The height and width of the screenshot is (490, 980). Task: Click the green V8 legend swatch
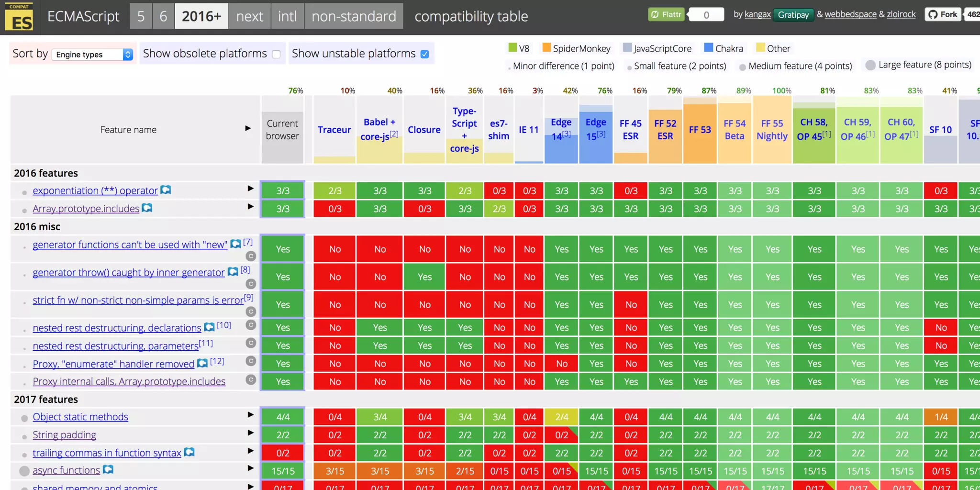pos(512,47)
